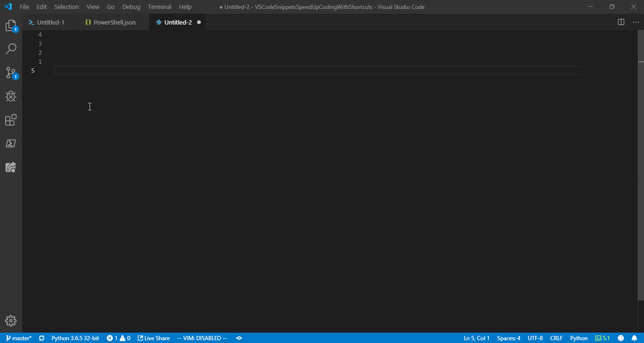Open the Debug view bug icon
The image size is (644, 343).
[x=11, y=96]
